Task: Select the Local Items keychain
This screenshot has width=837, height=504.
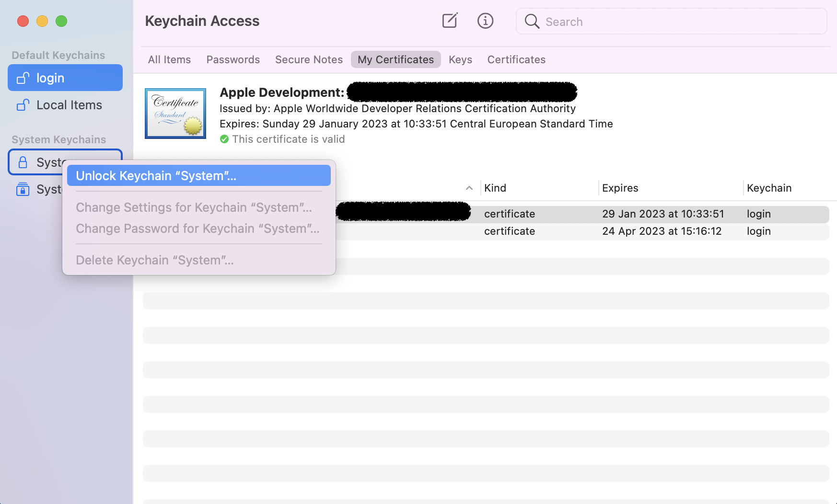Action: (69, 105)
